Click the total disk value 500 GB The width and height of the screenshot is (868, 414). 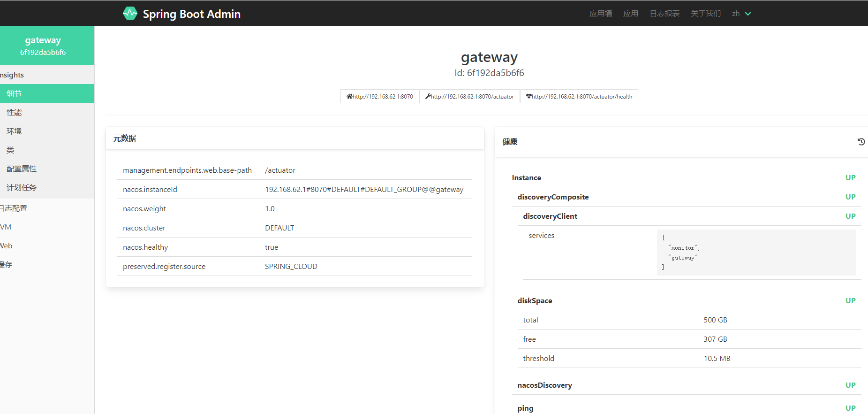pyautogui.click(x=715, y=320)
